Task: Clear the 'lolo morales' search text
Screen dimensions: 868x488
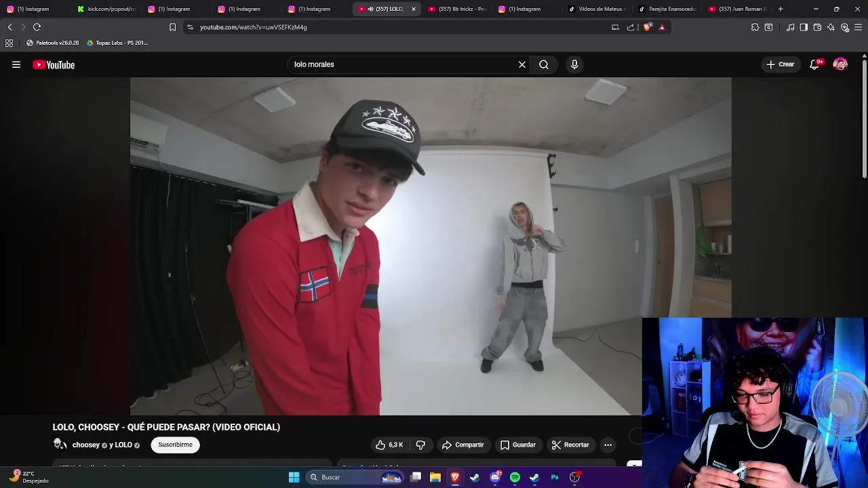Action: pyautogui.click(x=522, y=64)
